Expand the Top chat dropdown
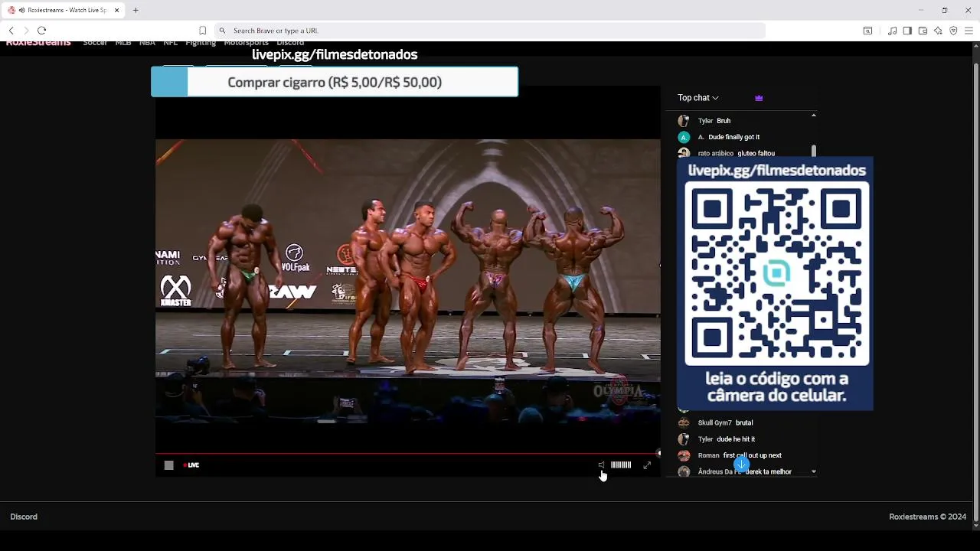This screenshot has height=551, width=980. point(698,98)
